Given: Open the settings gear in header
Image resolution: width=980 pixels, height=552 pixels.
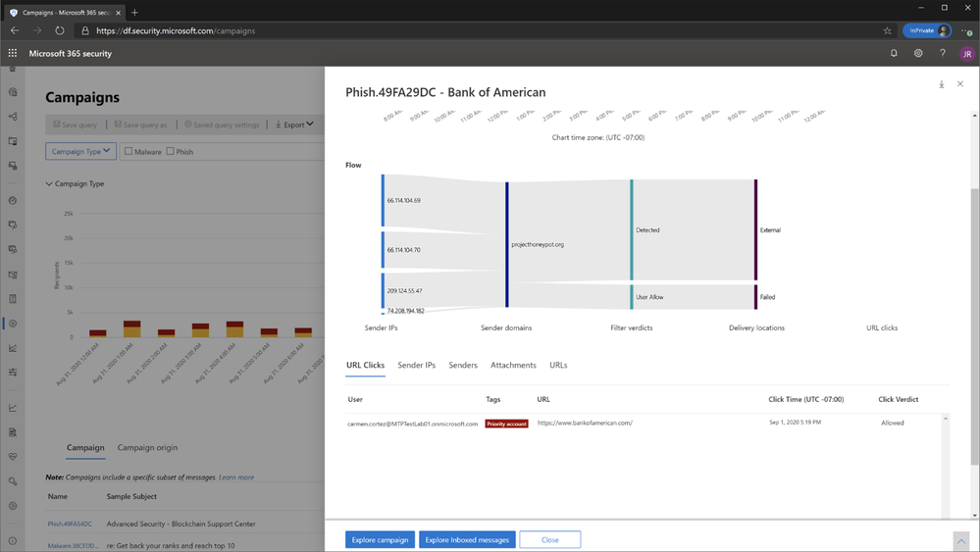Looking at the screenshot, I should click(918, 53).
